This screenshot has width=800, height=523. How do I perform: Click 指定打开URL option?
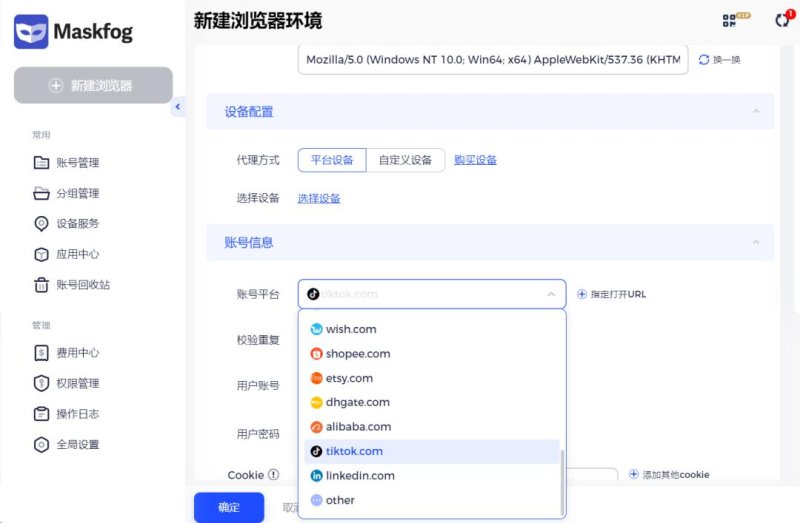(x=611, y=294)
